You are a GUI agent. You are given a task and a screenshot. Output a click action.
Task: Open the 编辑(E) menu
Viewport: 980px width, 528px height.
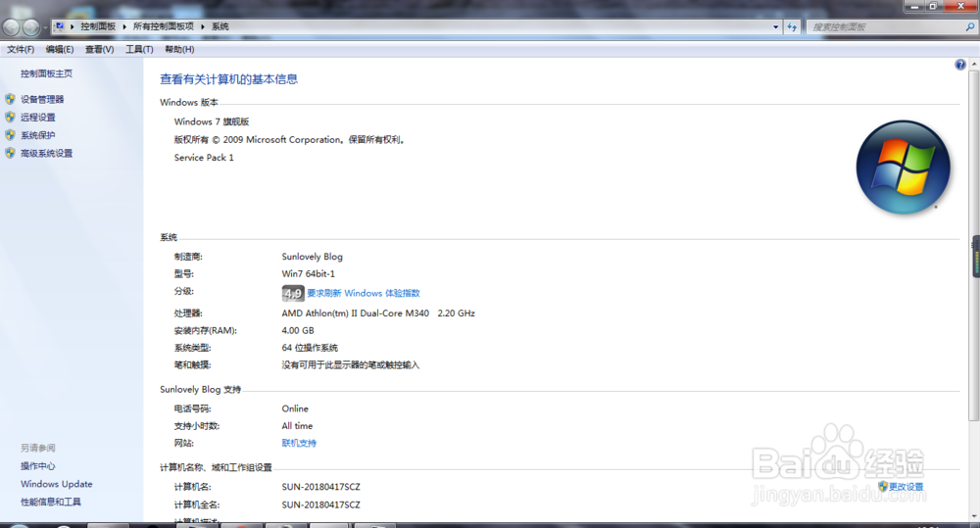click(60, 49)
